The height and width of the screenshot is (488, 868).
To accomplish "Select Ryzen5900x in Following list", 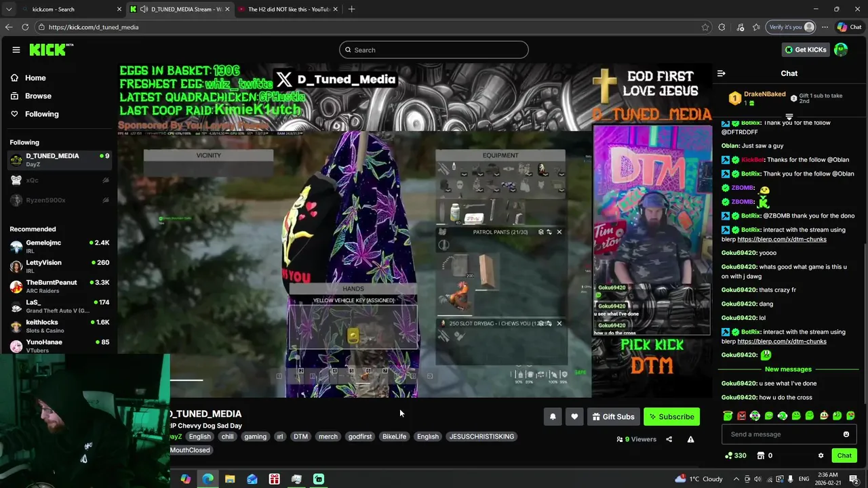I will (x=60, y=200).
